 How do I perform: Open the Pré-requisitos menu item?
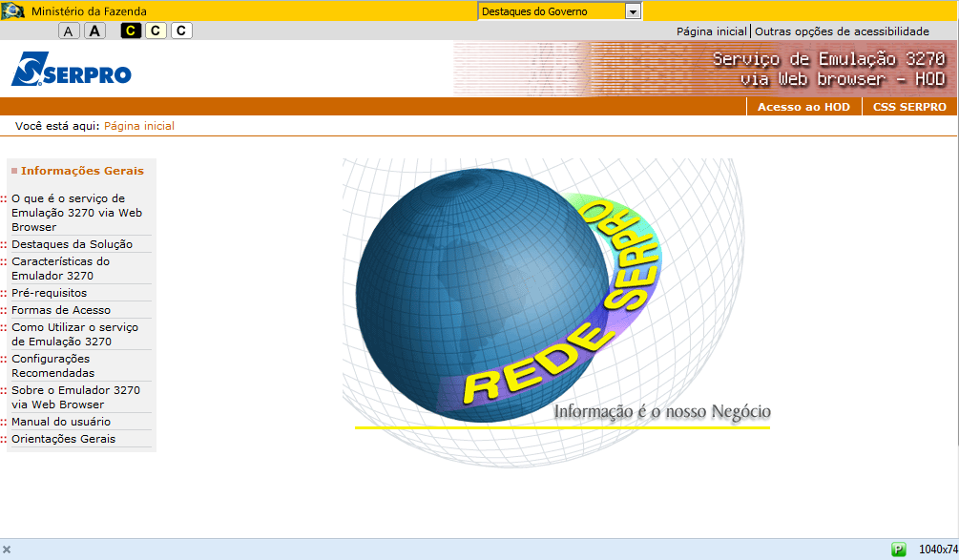50,293
